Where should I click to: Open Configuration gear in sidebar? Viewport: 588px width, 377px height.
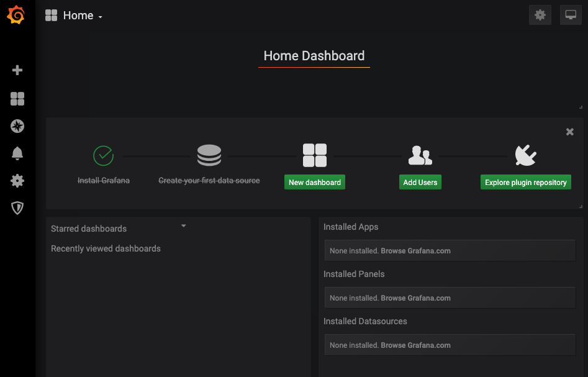click(17, 181)
